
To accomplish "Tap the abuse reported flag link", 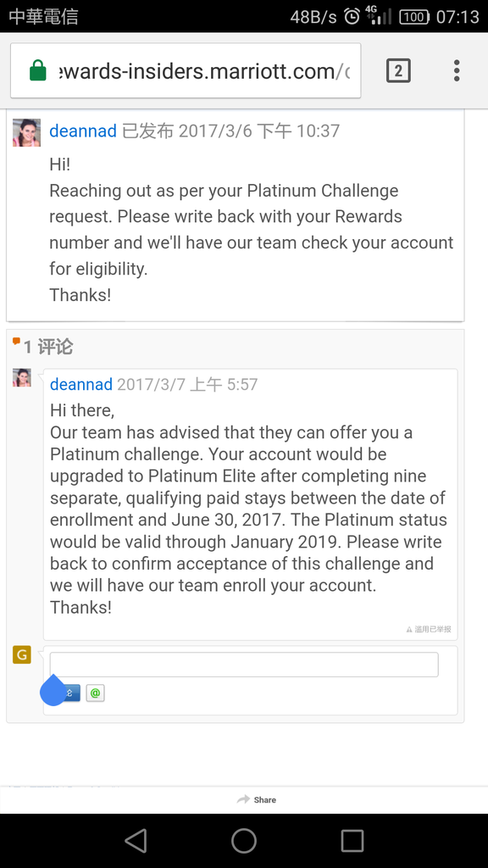I will 429,629.
